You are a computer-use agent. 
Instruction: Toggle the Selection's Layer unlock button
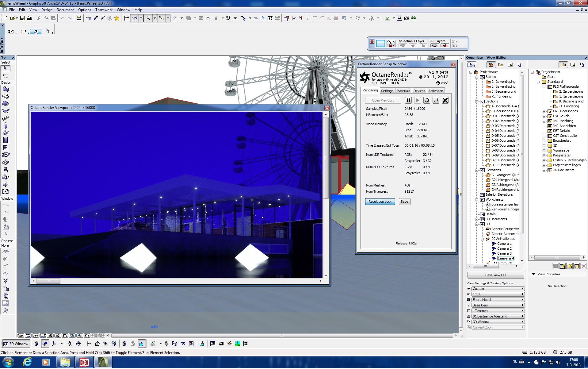423,45
